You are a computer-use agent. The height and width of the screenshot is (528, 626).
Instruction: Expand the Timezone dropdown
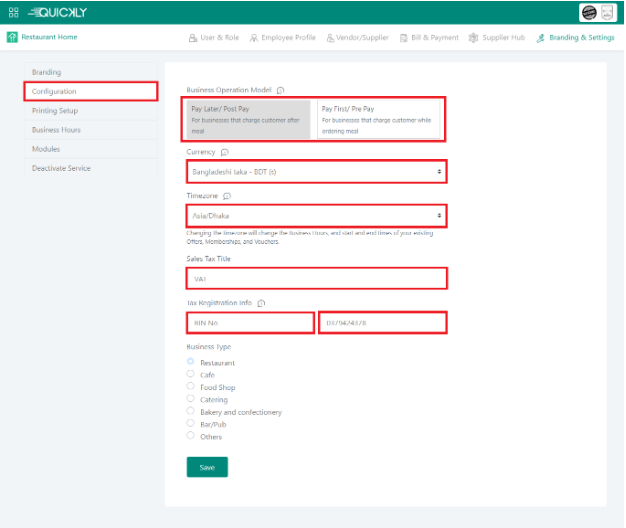[316, 215]
